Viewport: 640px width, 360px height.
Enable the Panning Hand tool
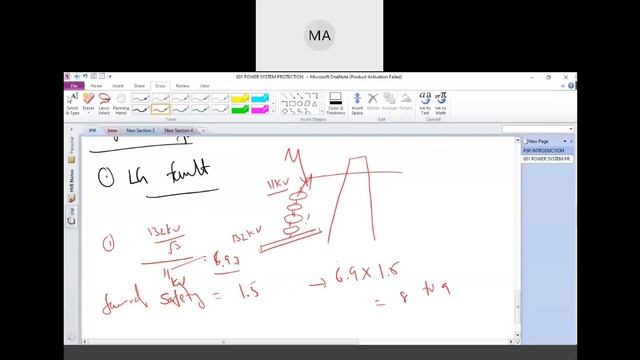tap(121, 104)
